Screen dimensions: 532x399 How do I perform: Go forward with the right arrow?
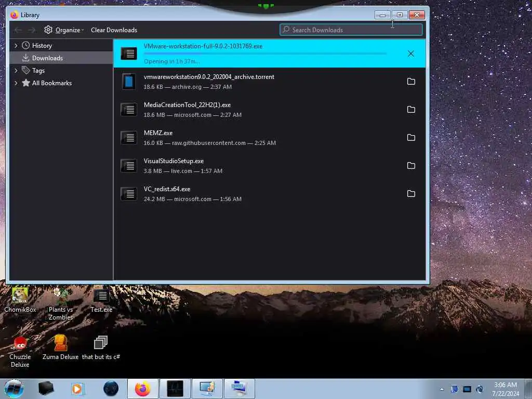[x=32, y=30]
